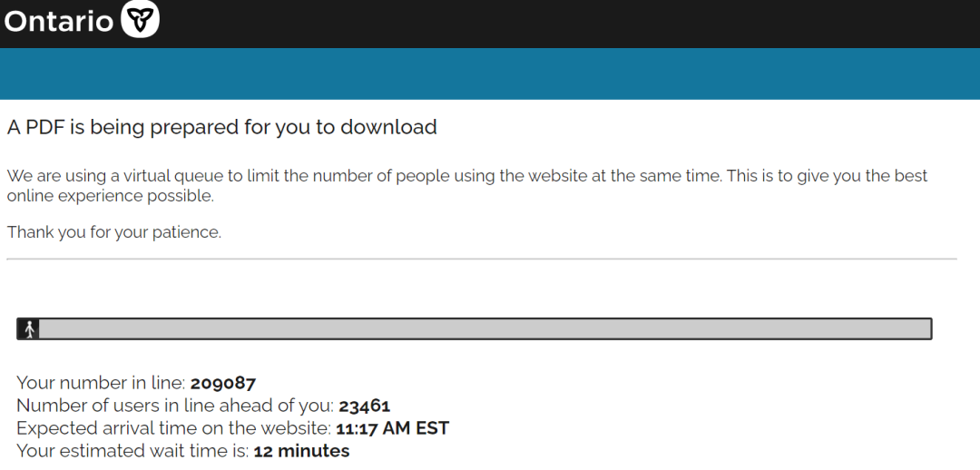Click the 'Your number in line' label

pos(101,383)
